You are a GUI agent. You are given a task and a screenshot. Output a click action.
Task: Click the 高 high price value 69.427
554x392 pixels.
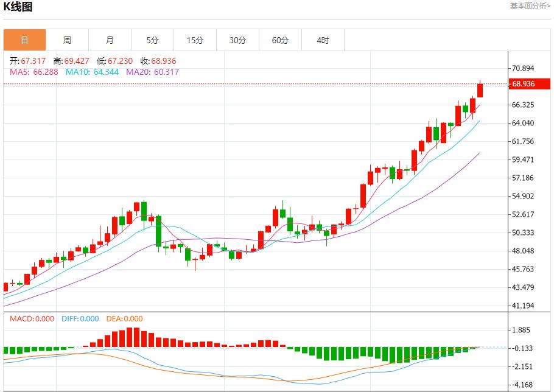[76, 61]
